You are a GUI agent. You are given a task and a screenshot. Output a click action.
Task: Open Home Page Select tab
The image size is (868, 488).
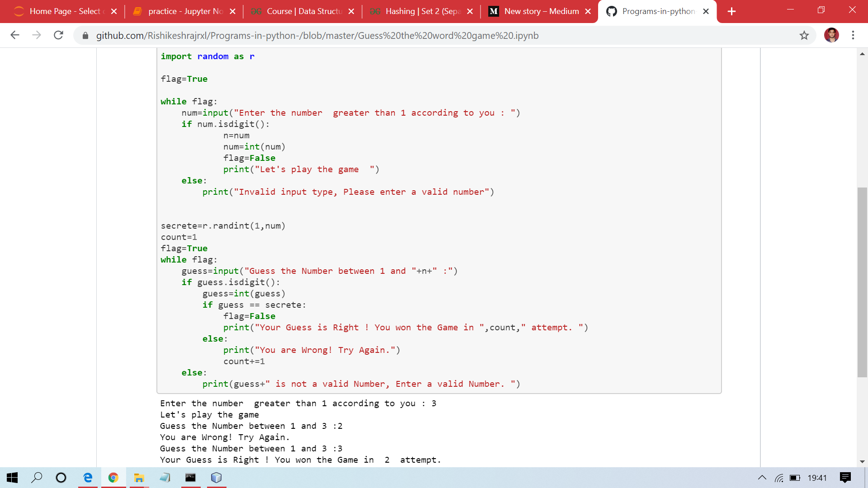click(x=65, y=11)
